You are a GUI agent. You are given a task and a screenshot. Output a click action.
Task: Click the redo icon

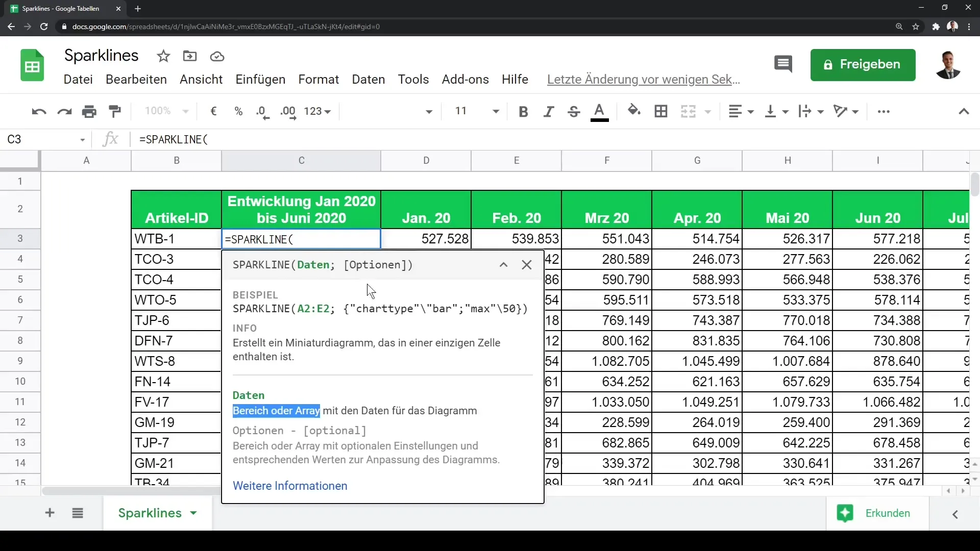tap(64, 111)
